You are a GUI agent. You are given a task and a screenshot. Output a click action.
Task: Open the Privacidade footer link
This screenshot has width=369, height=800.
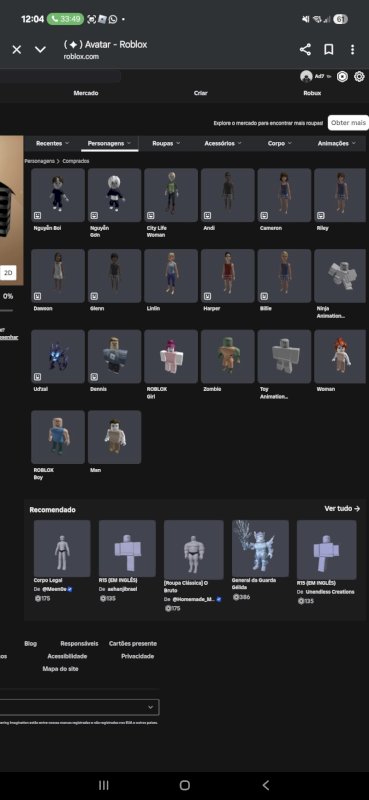click(138, 656)
